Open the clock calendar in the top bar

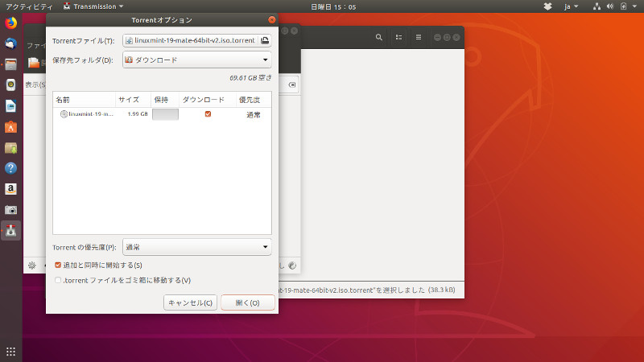(333, 6)
